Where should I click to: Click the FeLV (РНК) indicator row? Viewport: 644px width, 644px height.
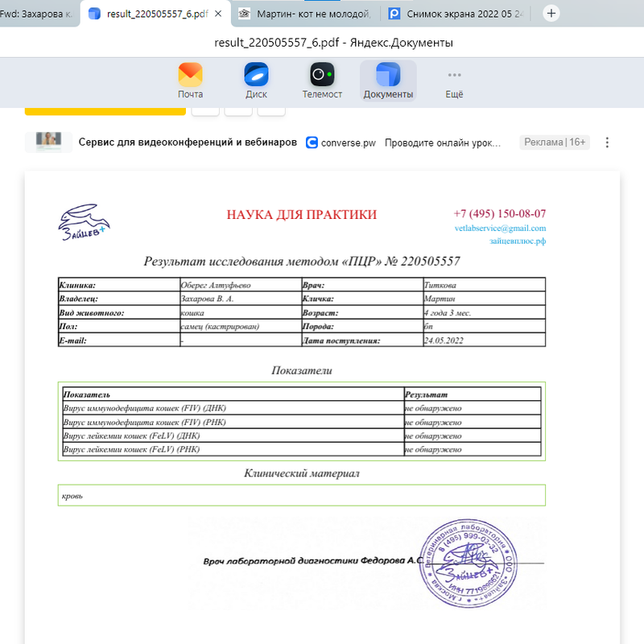(x=301, y=449)
